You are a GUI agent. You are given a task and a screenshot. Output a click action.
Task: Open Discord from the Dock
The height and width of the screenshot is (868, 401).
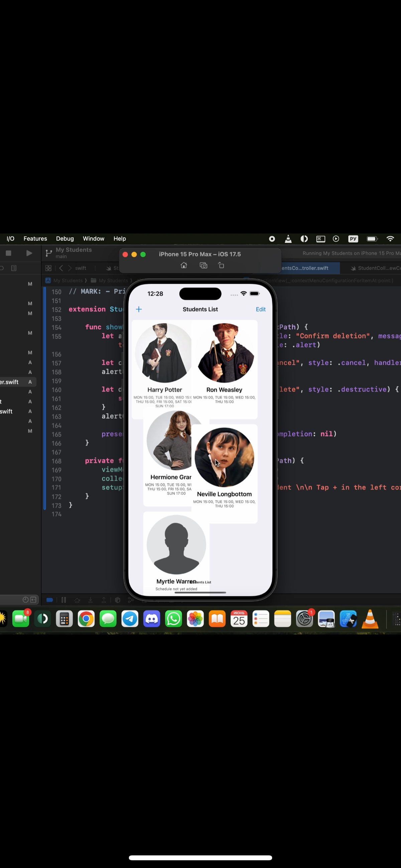tap(152, 619)
